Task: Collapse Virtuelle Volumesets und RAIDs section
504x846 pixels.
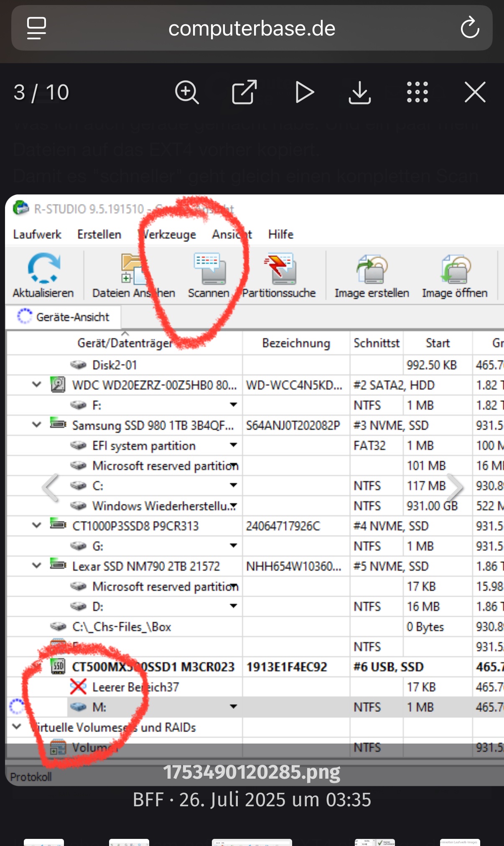Action: (x=17, y=726)
